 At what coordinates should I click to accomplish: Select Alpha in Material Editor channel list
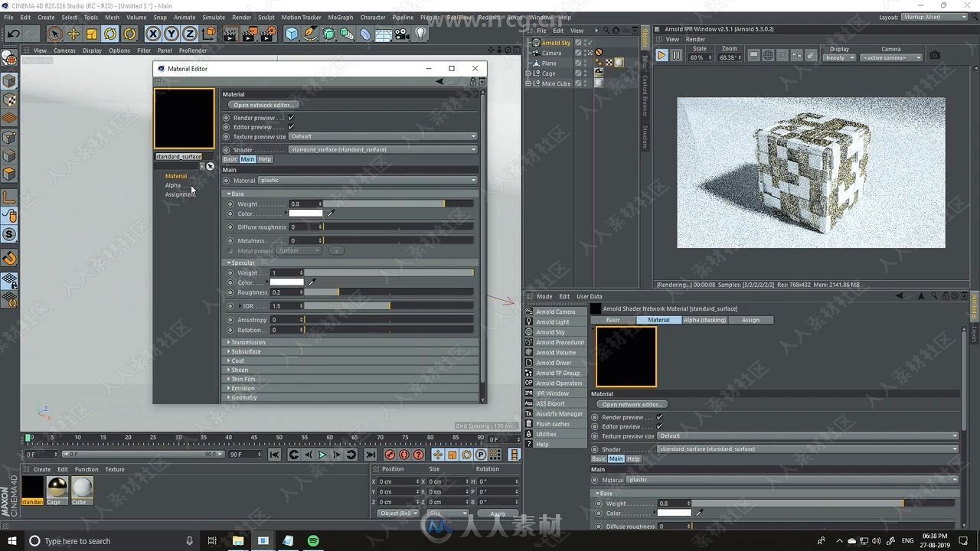(173, 185)
